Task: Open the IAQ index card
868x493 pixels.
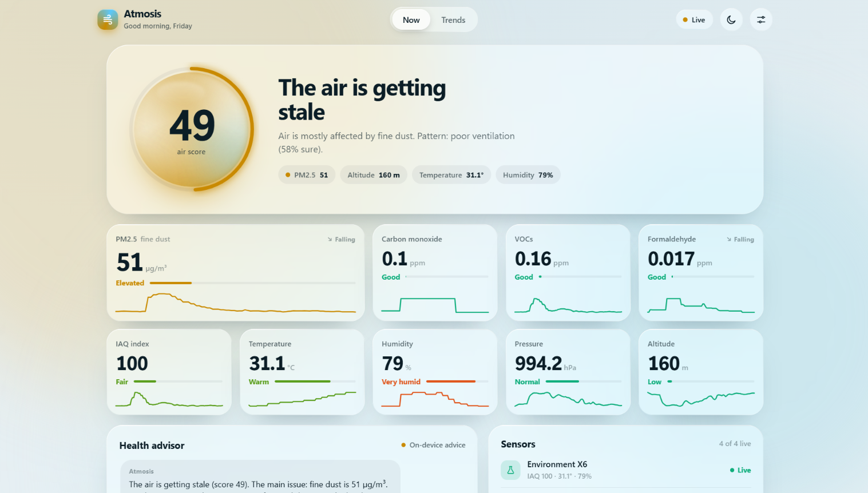Action: 169,372
